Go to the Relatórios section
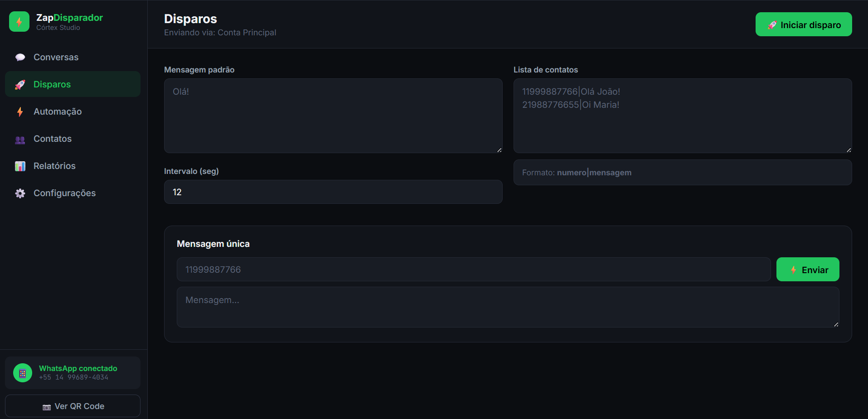Screen dimensions: 868x419 [73, 166]
